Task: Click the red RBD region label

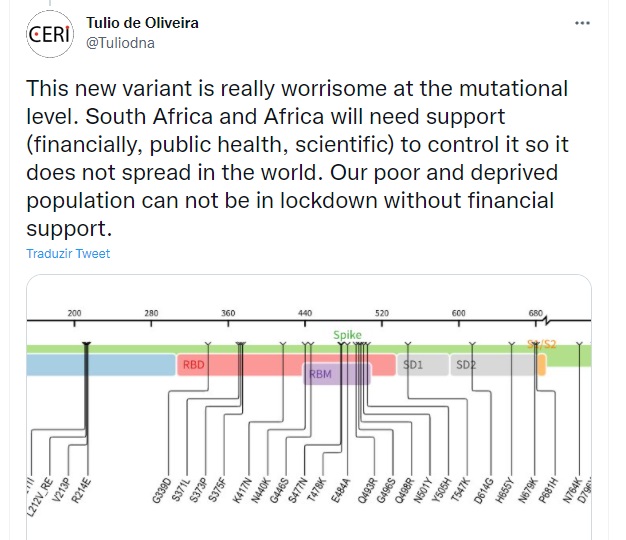Action: [193, 365]
